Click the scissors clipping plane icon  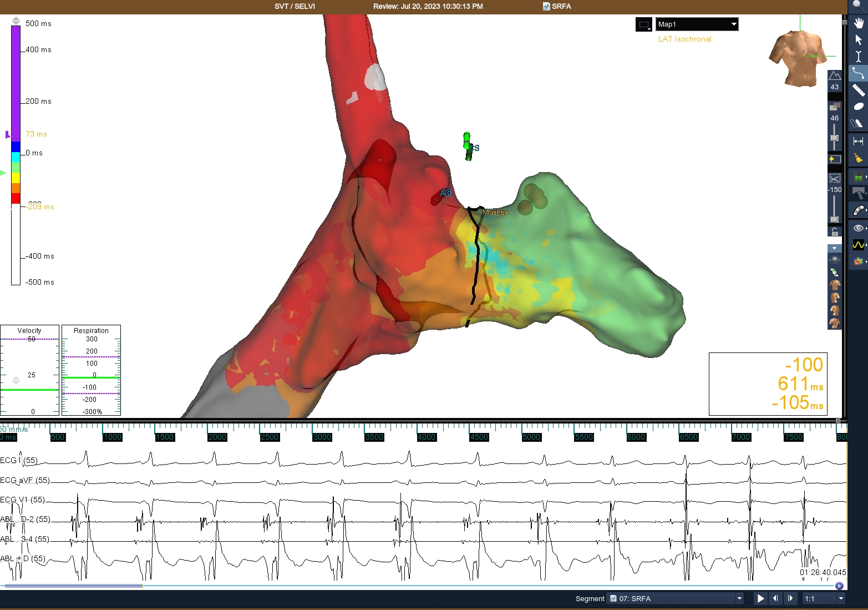(835, 178)
